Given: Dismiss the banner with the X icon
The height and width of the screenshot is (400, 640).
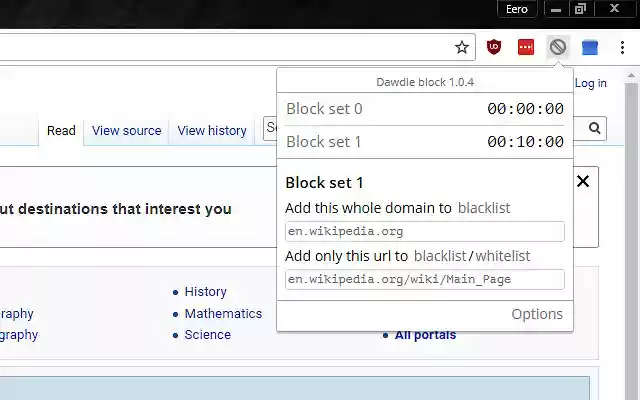Looking at the screenshot, I should [583, 181].
